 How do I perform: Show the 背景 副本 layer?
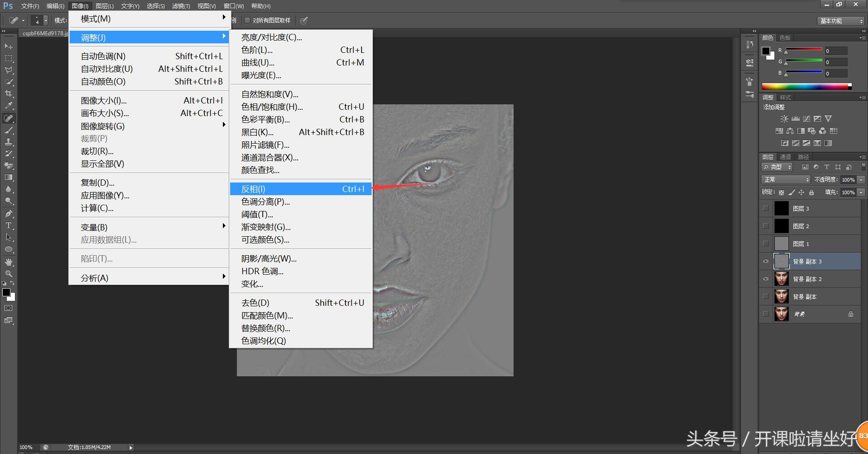[766, 297]
